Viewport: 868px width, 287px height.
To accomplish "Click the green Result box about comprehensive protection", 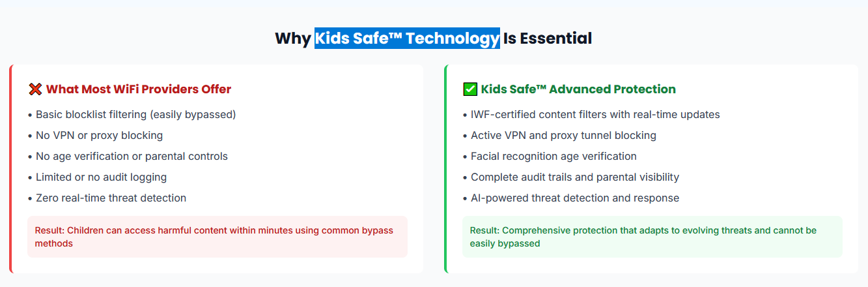I will click(652, 237).
